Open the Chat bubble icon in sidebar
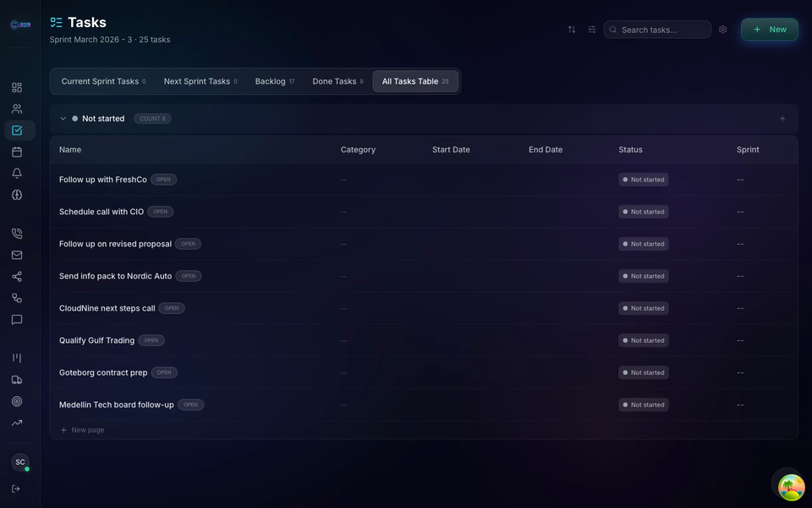Image resolution: width=812 pixels, height=508 pixels. coord(17,319)
